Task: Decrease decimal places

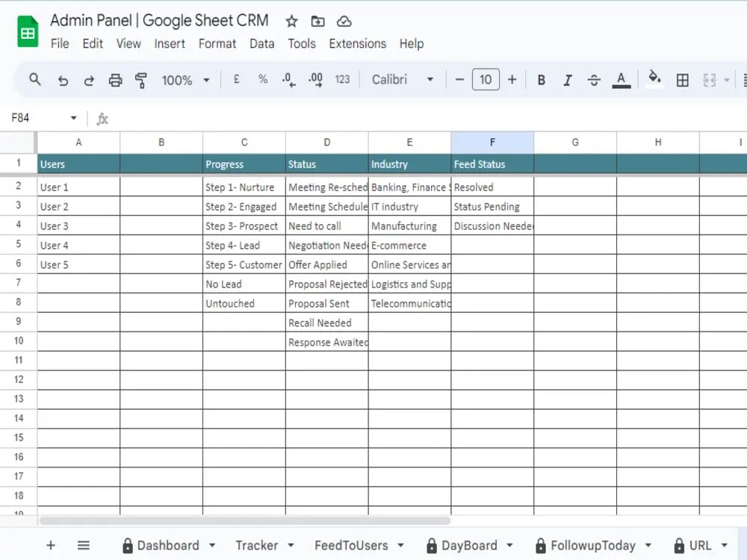Action: tap(288, 80)
